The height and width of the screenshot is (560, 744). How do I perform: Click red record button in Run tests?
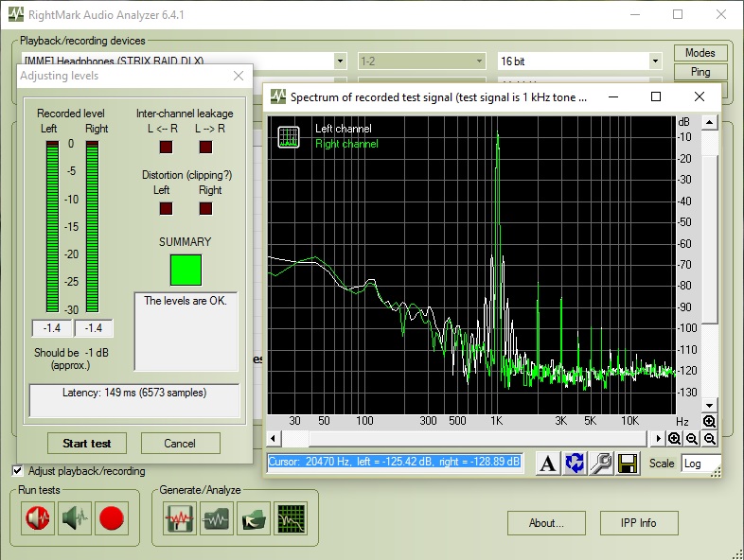point(112,518)
